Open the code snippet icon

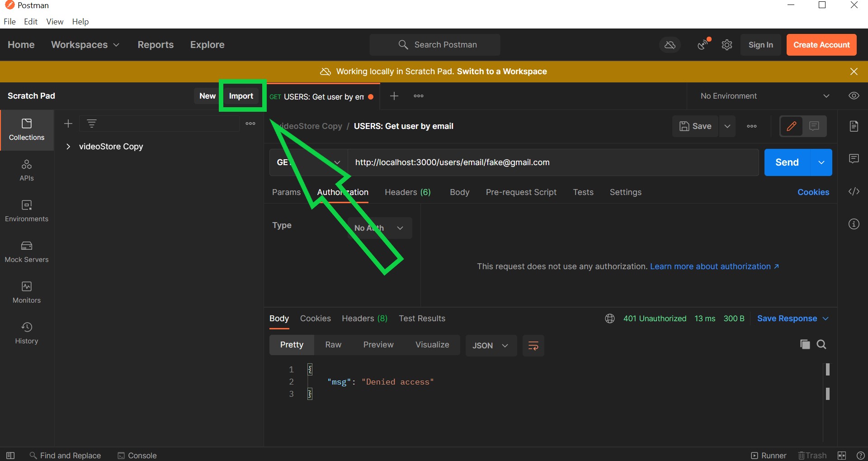pos(854,191)
